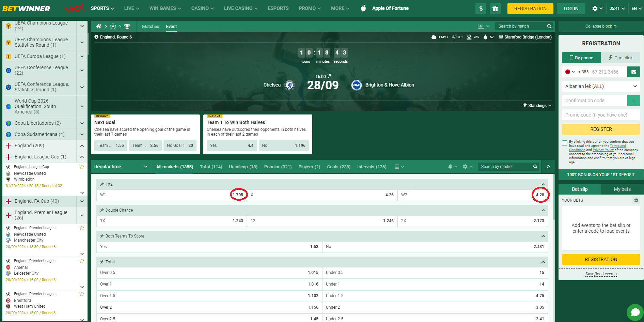Collapse the Total market section
Screen dimensions: 644x322
[x=543, y=262]
